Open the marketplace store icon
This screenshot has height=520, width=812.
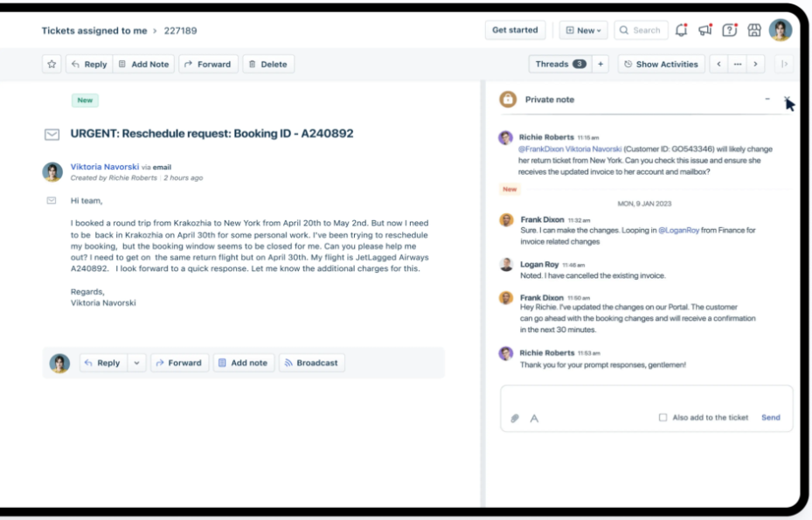[x=754, y=30]
